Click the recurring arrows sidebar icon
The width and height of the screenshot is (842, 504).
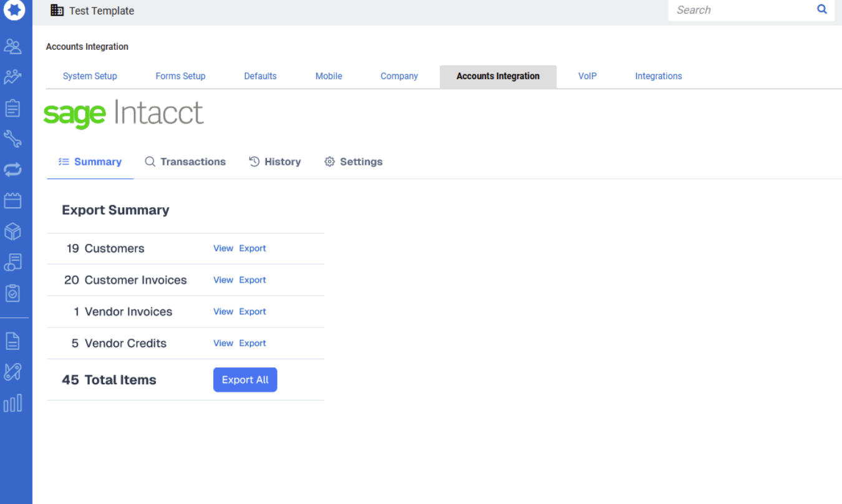(x=12, y=170)
